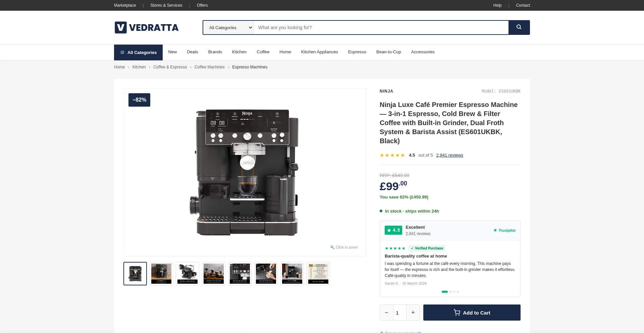Select the third product thumbnail

click(187, 274)
